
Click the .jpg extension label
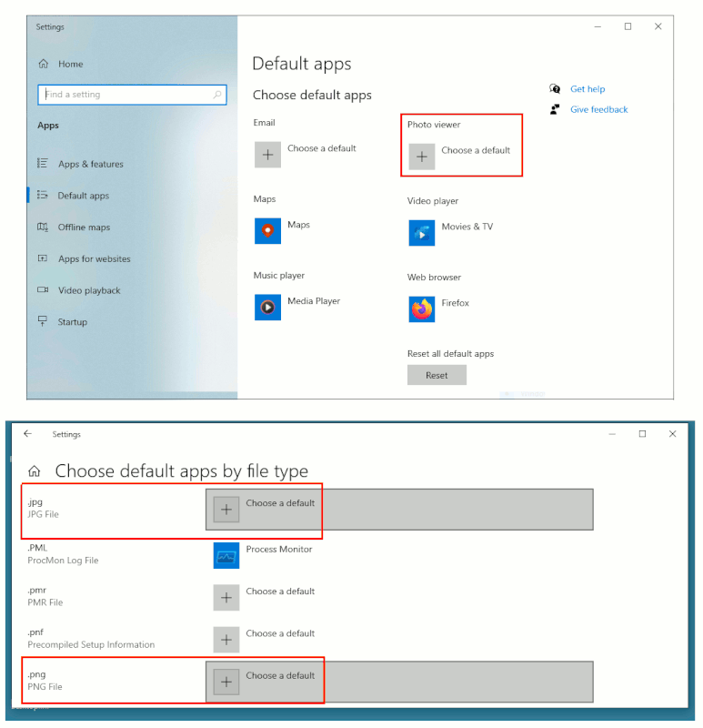click(35, 502)
